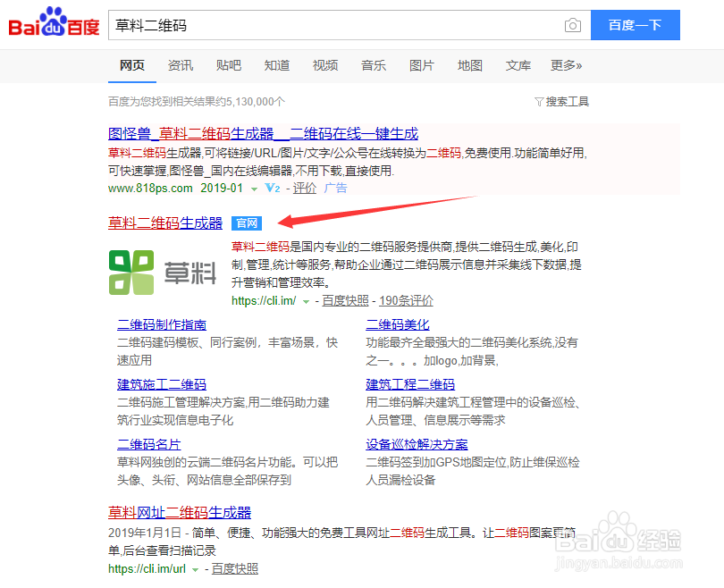The height and width of the screenshot is (588, 724).
Task: Switch to the 音乐 tab
Action: tap(374, 65)
